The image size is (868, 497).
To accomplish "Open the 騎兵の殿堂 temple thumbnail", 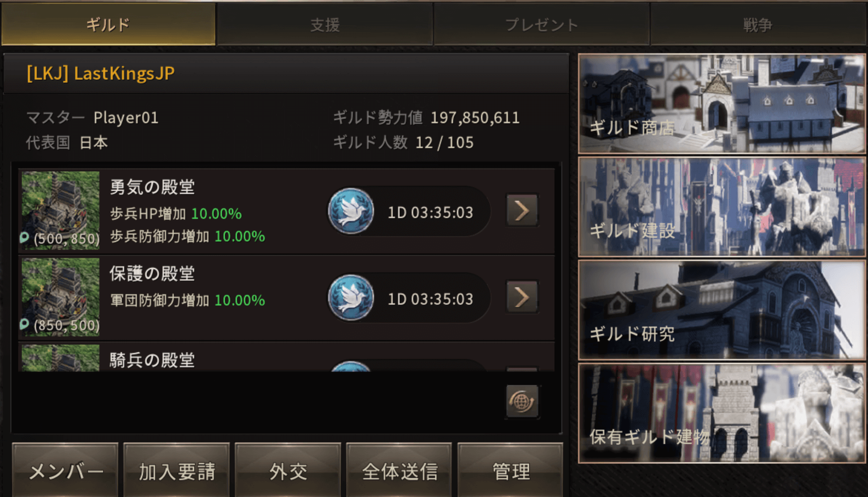I will 61,358.
